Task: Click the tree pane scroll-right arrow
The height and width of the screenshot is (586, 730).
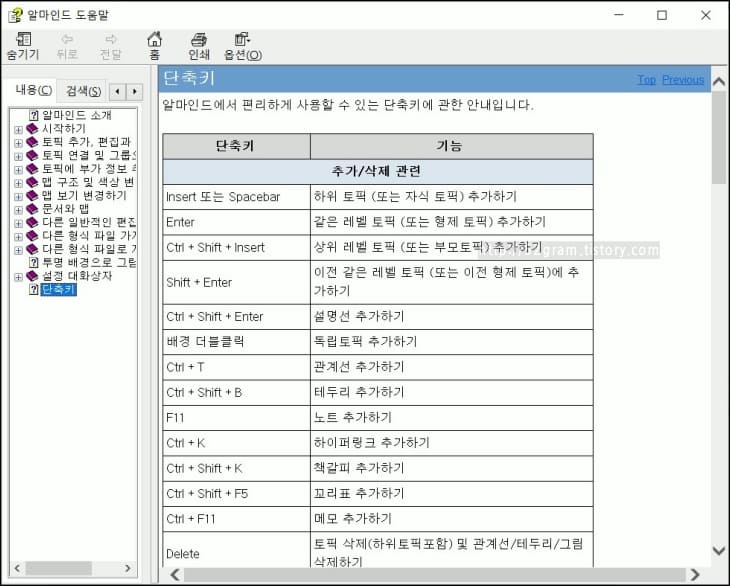Action: click(128, 568)
